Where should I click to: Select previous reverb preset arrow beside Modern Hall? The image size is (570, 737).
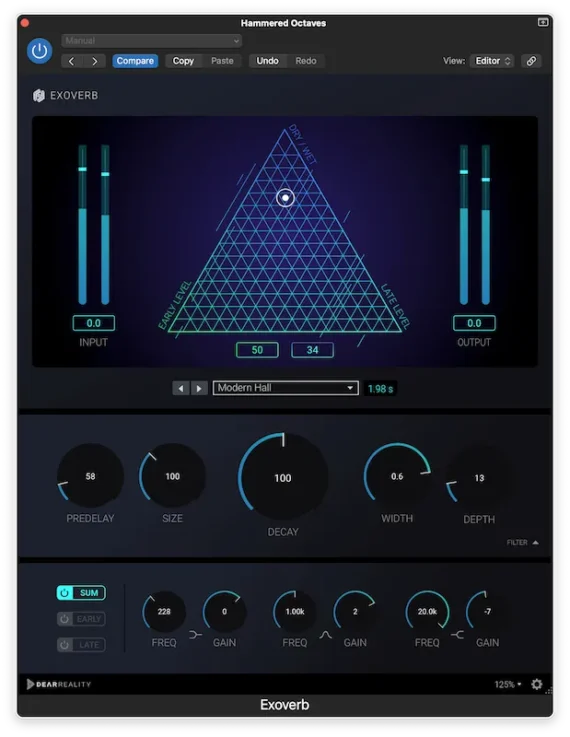180,388
